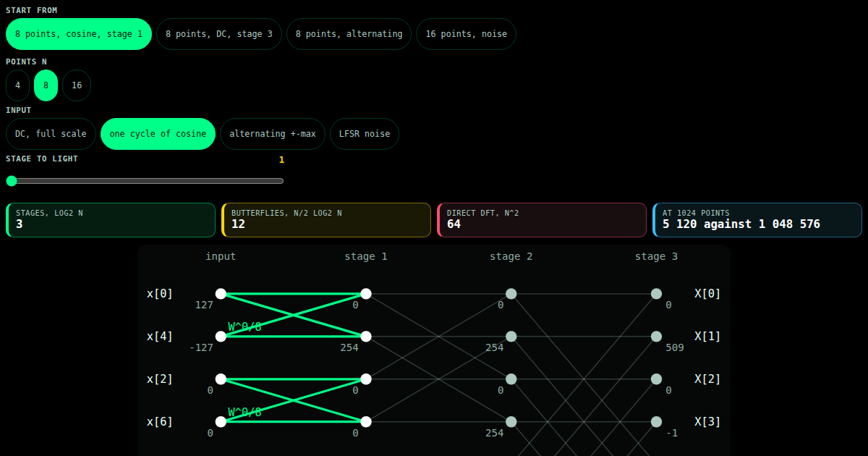Screen dimensions: 868x456
Task: Set points N to 4
Action: click(x=18, y=85)
